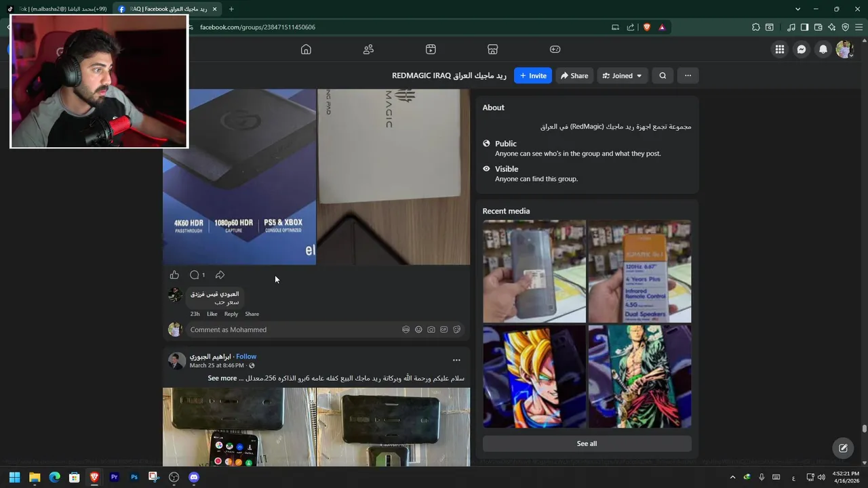Open Facebook notifications bell
Image resolution: width=868 pixels, height=488 pixels.
823,49
